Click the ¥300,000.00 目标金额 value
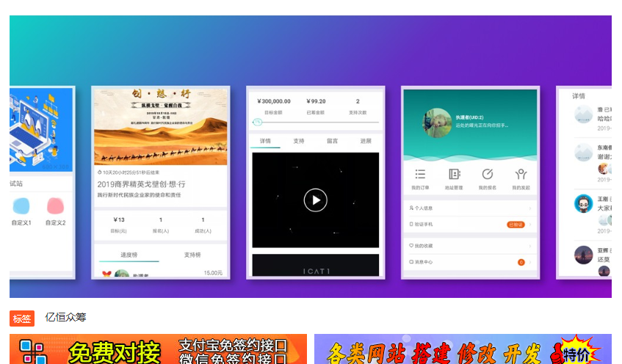 (274, 101)
